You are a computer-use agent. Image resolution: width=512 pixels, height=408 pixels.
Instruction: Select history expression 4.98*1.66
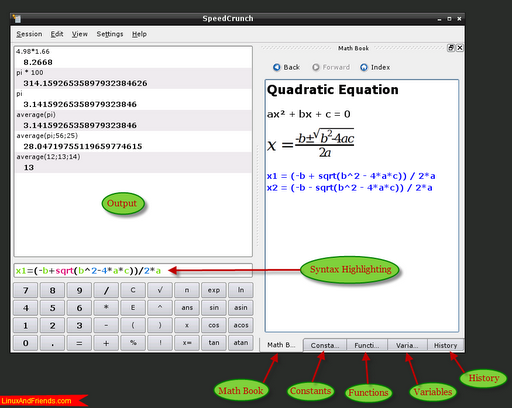tap(33, 52)
